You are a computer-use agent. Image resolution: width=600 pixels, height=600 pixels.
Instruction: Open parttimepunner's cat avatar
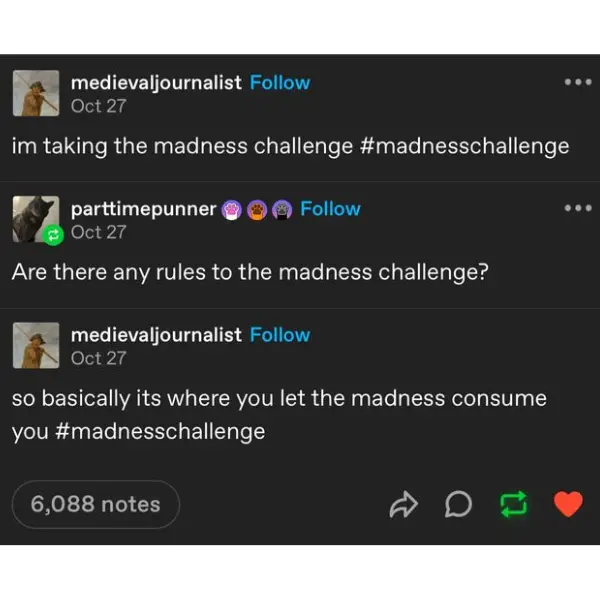click(35, 219)
